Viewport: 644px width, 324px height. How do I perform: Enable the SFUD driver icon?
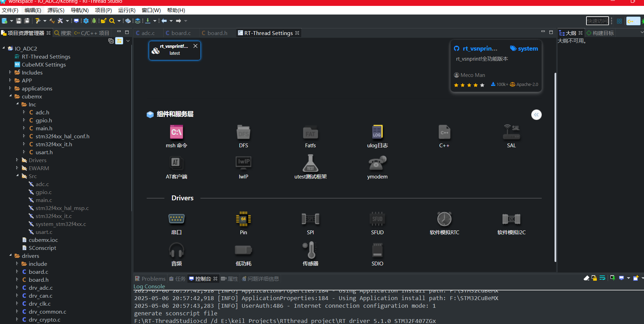(x=377, y=219)
